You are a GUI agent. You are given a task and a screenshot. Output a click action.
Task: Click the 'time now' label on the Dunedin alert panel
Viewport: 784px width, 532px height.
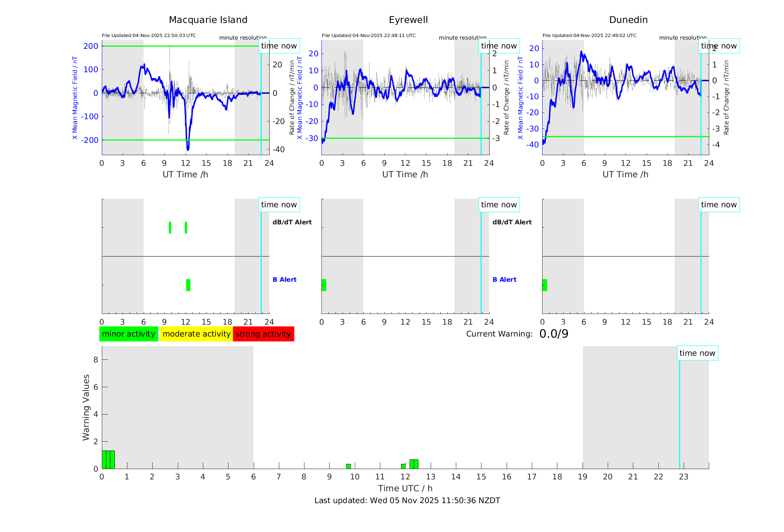click(x=718, y=205)
